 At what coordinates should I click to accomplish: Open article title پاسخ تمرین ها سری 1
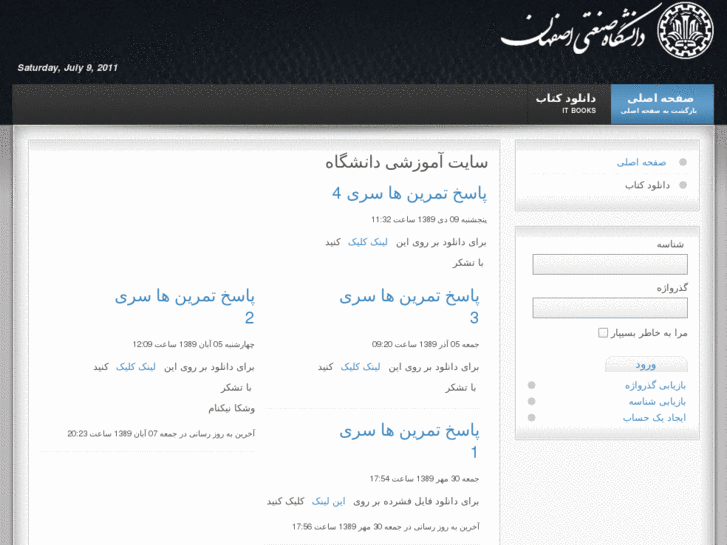[409, 441]
